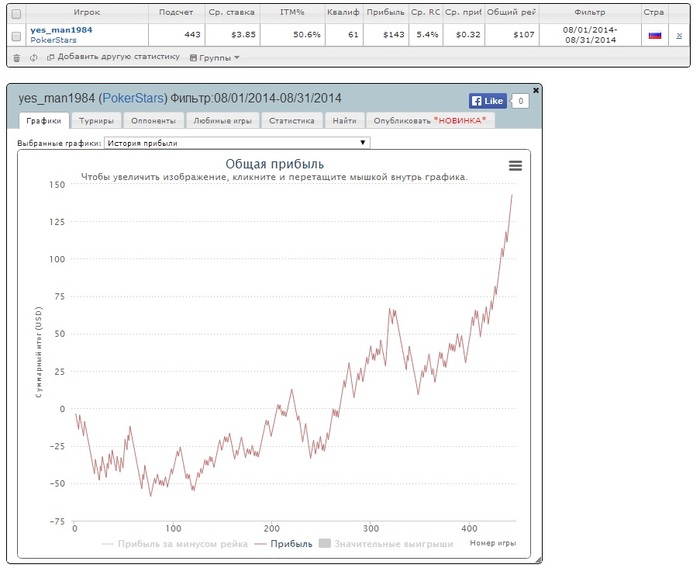This screenshot has height=568, width=700.
Task: Toggle the header select-all checkbox
Action: click(16, 14)
